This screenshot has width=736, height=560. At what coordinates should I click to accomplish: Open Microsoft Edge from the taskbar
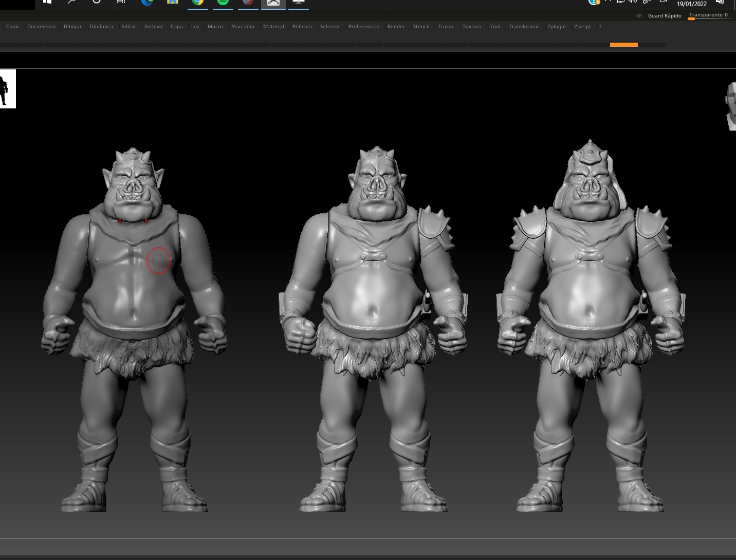[148, 3]
